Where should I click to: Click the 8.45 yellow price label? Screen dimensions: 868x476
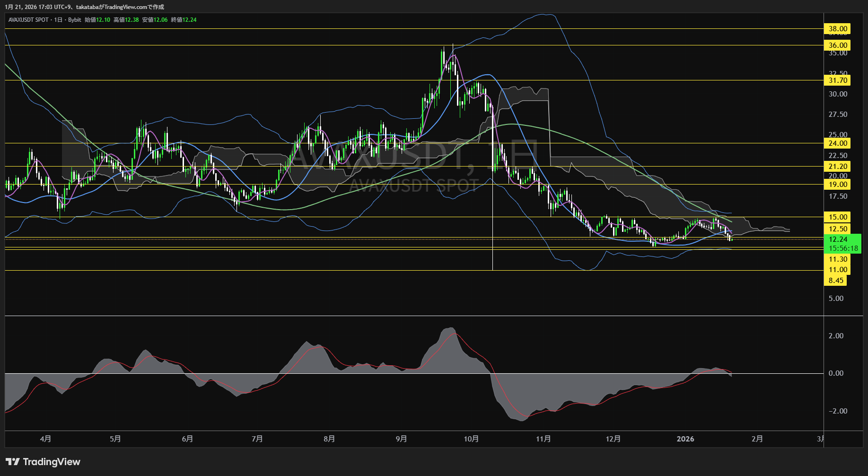[x=836, y=281]
